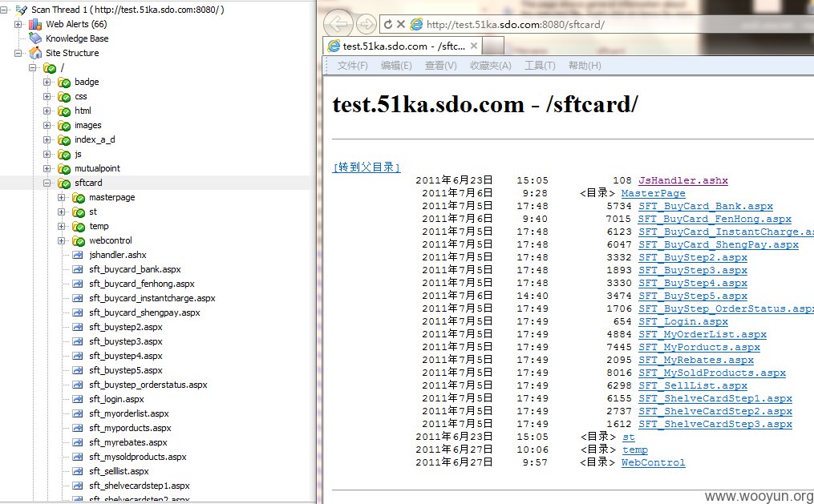Go forward with browser forward arrow

(x=367, y=24)
